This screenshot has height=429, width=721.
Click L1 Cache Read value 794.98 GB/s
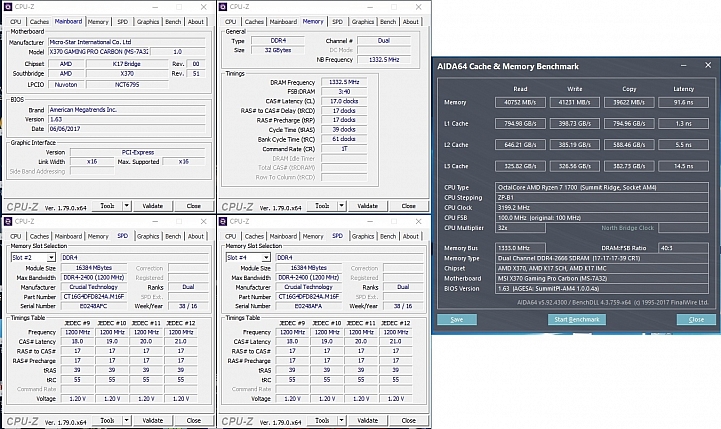click(x=520, y=124)
